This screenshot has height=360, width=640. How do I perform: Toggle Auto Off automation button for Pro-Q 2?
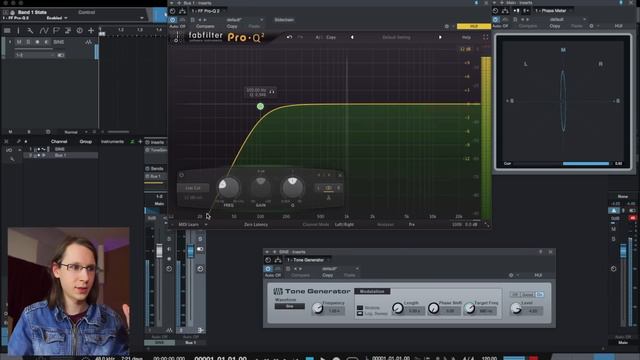coord(177,26)
